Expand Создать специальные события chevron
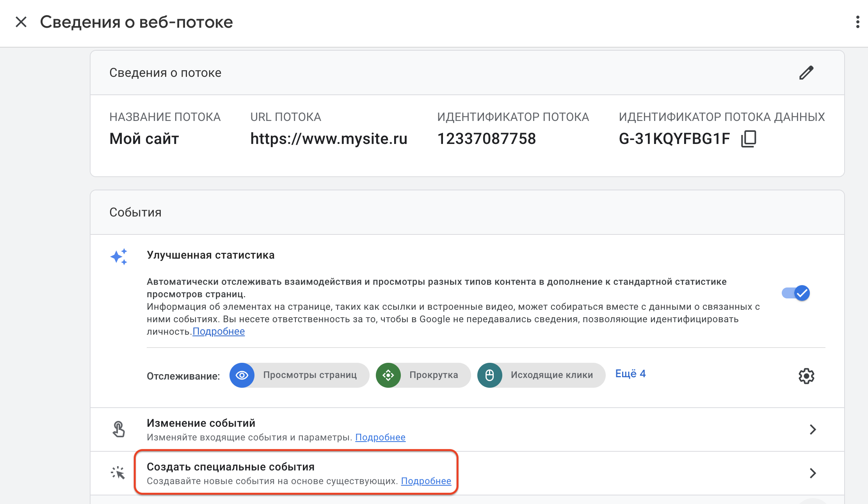 813,473
